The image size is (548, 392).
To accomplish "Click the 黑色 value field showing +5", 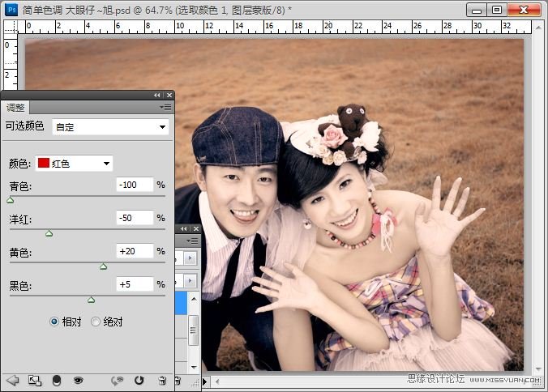I will (x=135, y=284).
